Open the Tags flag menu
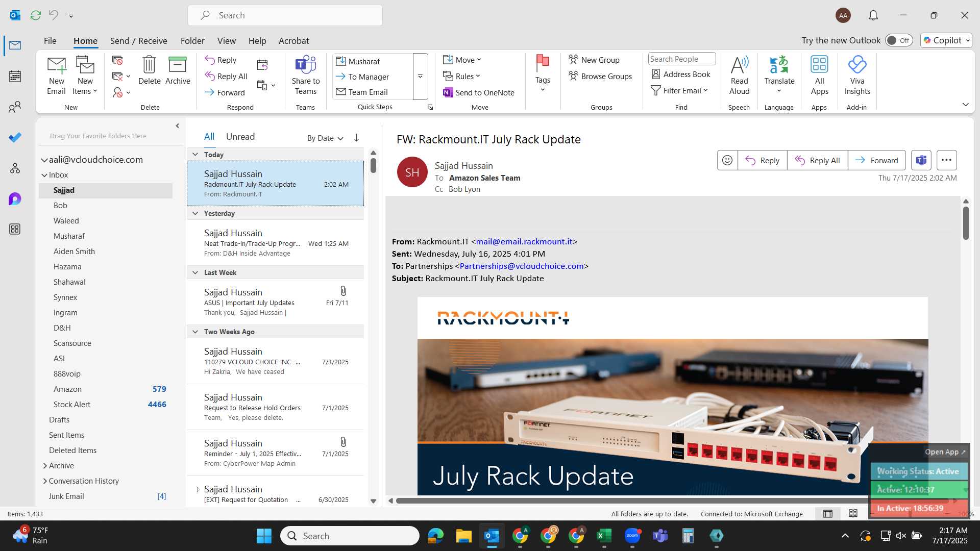 543,74
